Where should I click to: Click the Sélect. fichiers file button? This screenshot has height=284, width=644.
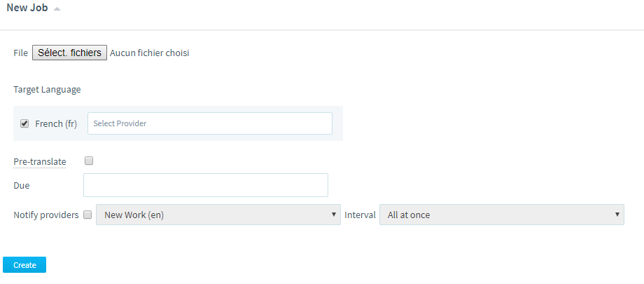(x=70, y=53)
